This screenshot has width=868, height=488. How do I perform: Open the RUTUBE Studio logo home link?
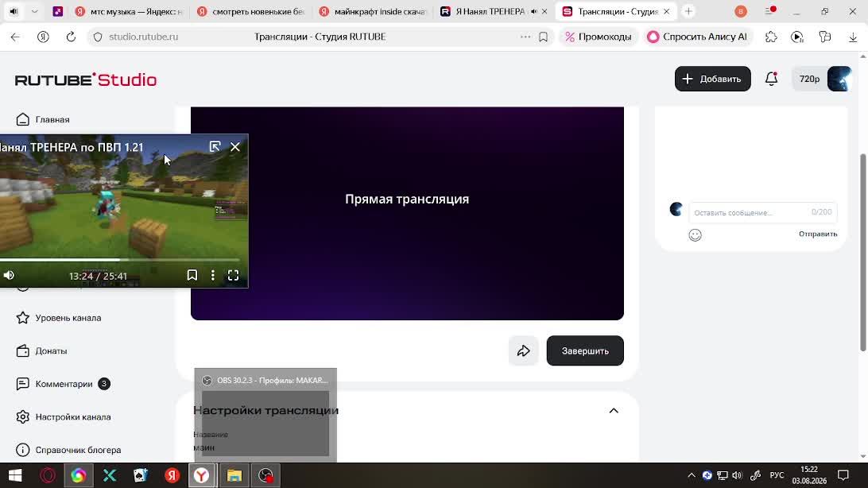(x=86, y=79)
